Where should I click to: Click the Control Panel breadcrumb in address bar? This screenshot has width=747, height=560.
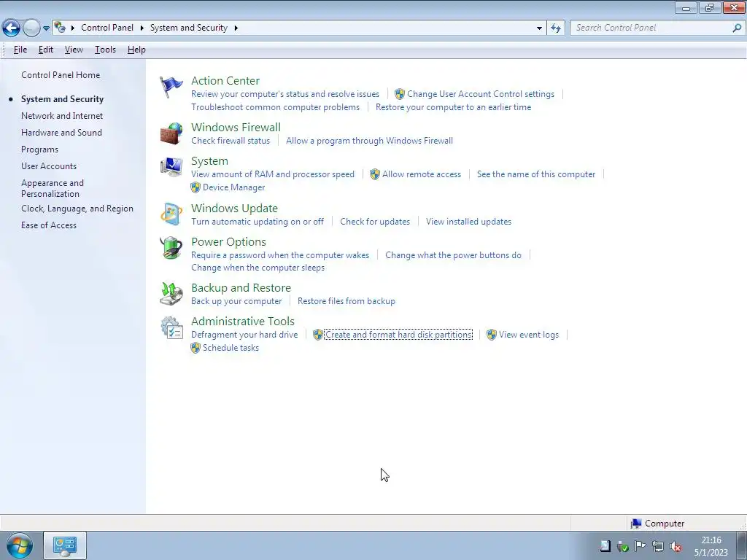pos(107,28)
